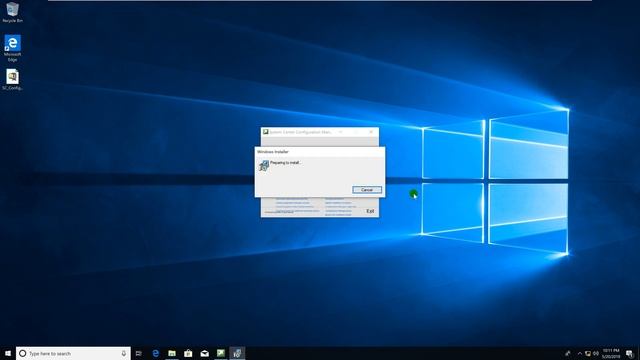Select the Microsoft Edge desktop shortcut
This screenshot has width=640, height=360.
(12, 48)
